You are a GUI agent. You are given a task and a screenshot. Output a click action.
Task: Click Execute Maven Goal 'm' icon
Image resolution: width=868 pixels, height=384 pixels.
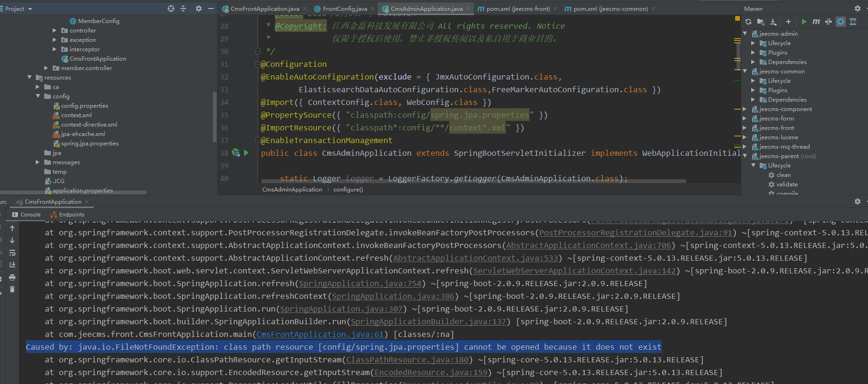pyautogui.click(x=816, y=22)
